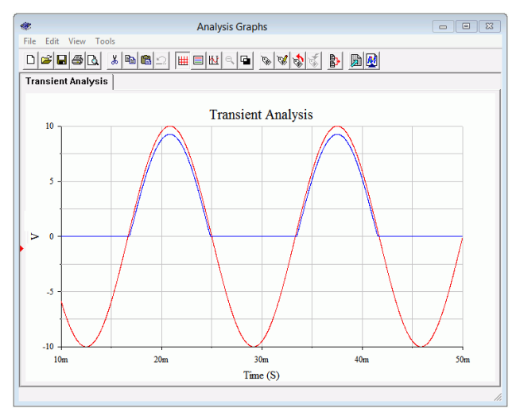Open the View menu

pos(77,41)
